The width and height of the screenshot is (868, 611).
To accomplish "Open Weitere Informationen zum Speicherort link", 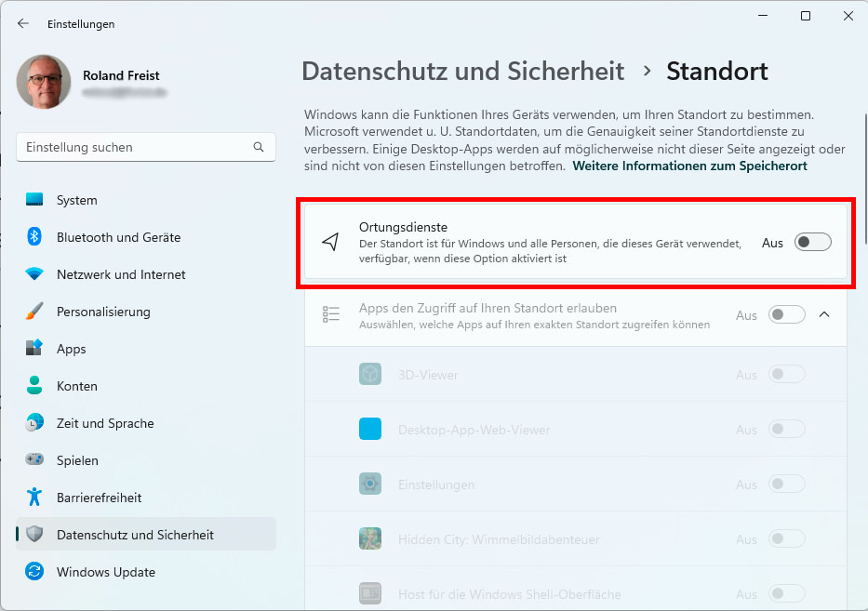I will click(x=689, y=166).
